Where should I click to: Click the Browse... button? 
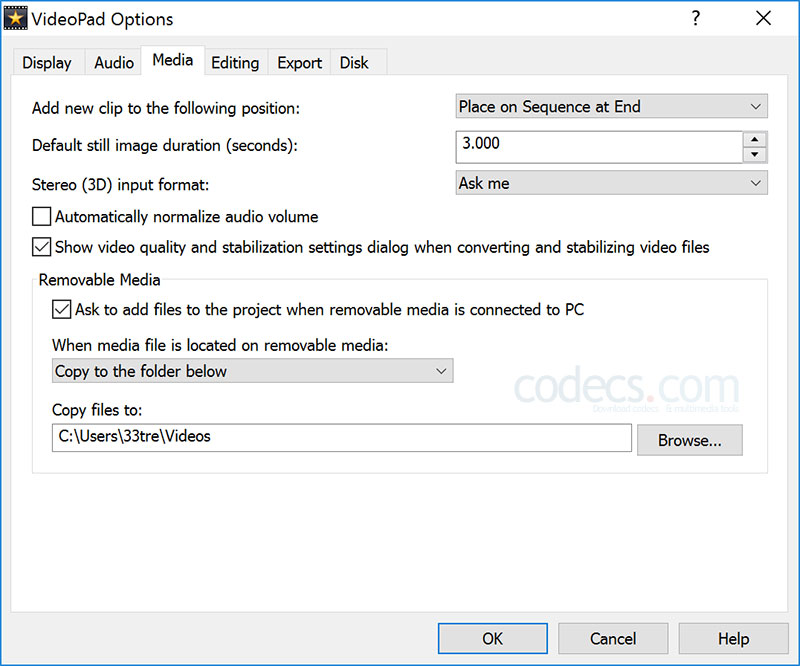coord(690,440)
